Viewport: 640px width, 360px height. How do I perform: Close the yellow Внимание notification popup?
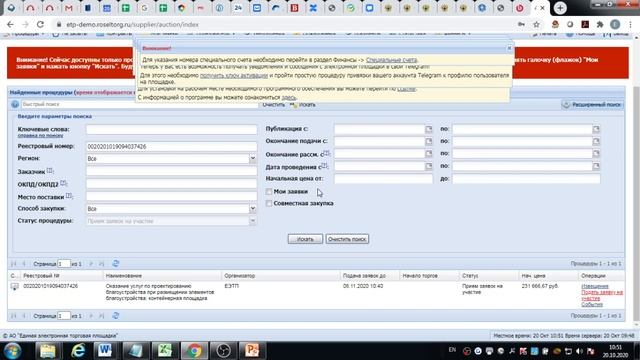(509, 48)
